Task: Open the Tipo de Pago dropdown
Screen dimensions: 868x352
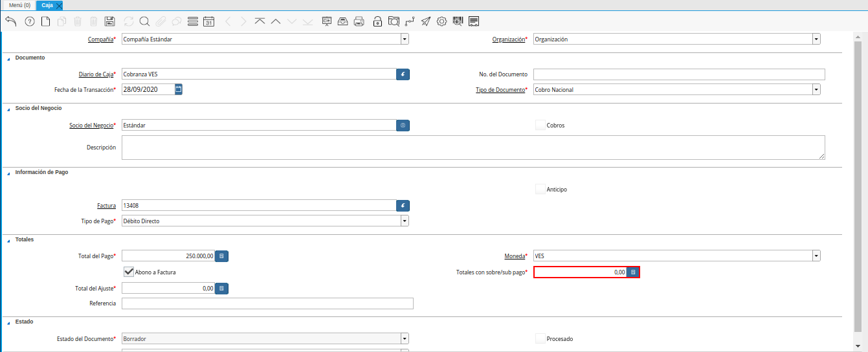Action: (x=405, y=221)
